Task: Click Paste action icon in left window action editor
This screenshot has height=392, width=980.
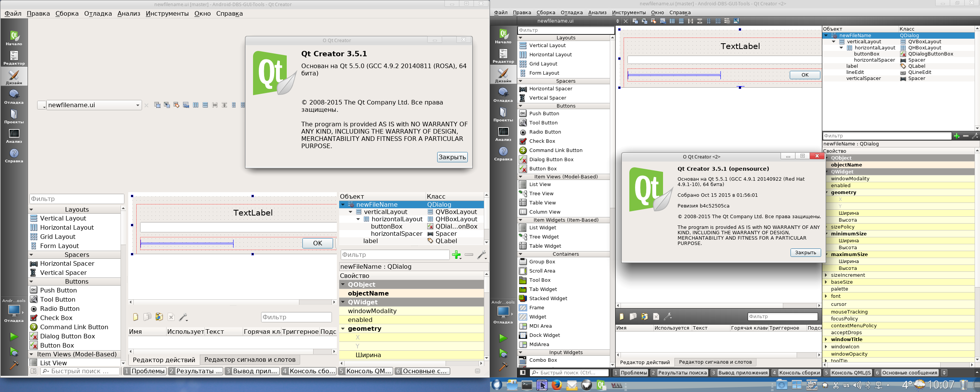Action: coord(159,317)
